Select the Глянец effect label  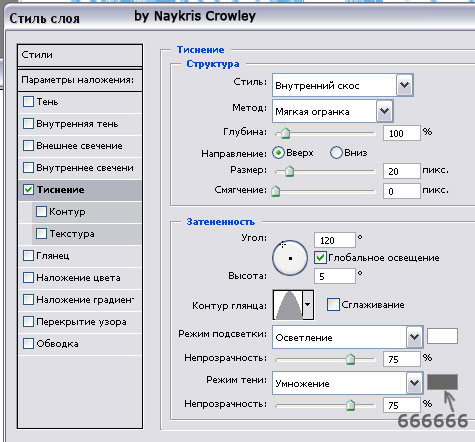pos(53,256)
